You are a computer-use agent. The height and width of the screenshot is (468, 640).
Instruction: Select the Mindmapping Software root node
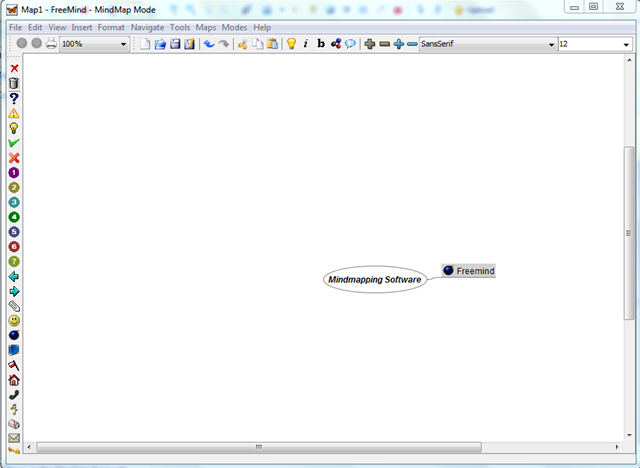(x=375, y=279)
